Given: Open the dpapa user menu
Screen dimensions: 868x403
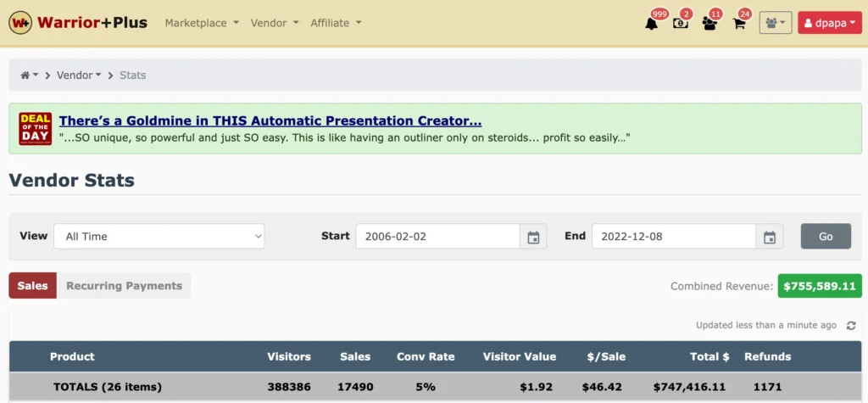Looking at the screenshot, I should (829, 23).
